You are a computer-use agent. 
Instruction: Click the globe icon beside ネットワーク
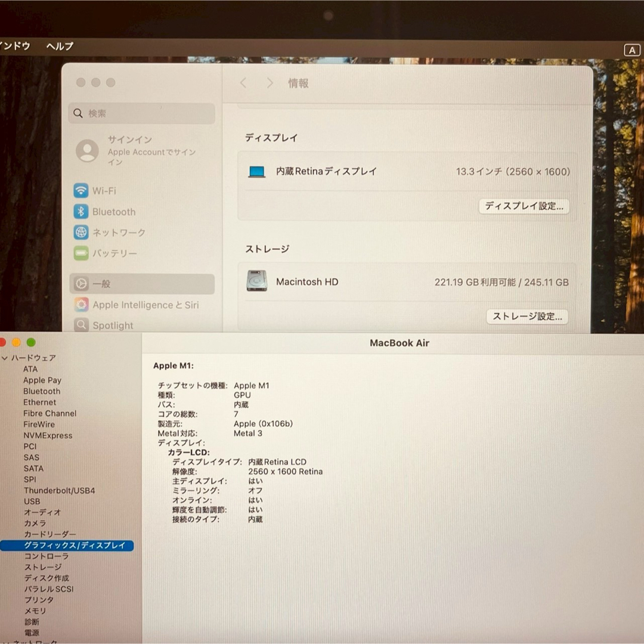(81, 233)
